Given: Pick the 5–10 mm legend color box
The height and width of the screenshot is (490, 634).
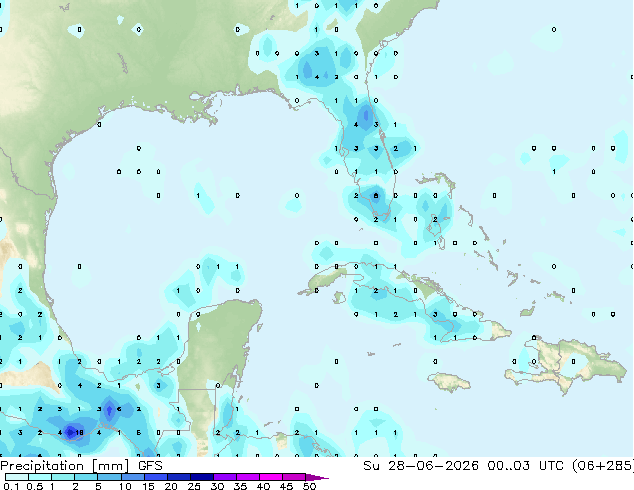Looking at the screenshot, I should [x=109, y=477].
